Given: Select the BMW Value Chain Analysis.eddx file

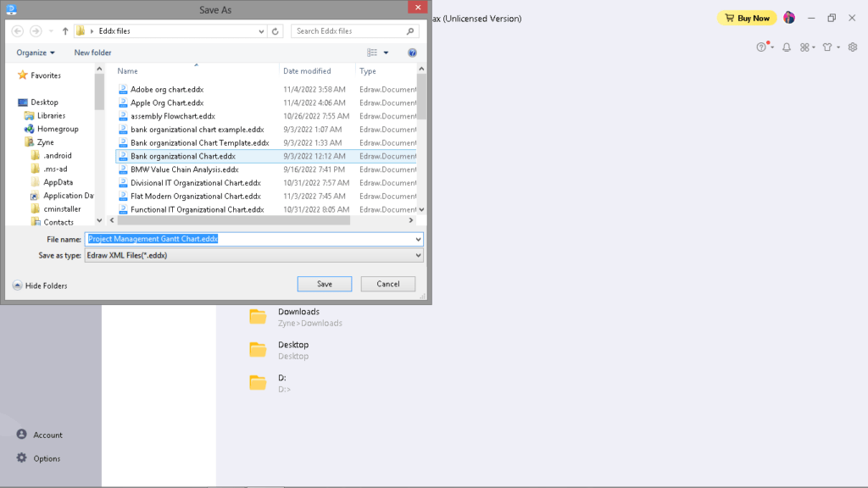Looking at the screenshot, I should tap(184, 169).
